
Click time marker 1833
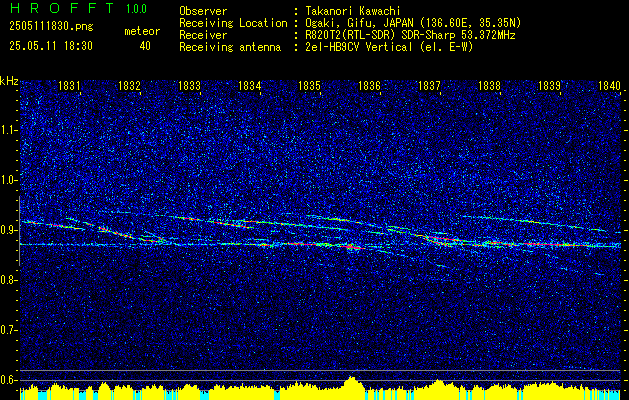(x=189, y=85)
